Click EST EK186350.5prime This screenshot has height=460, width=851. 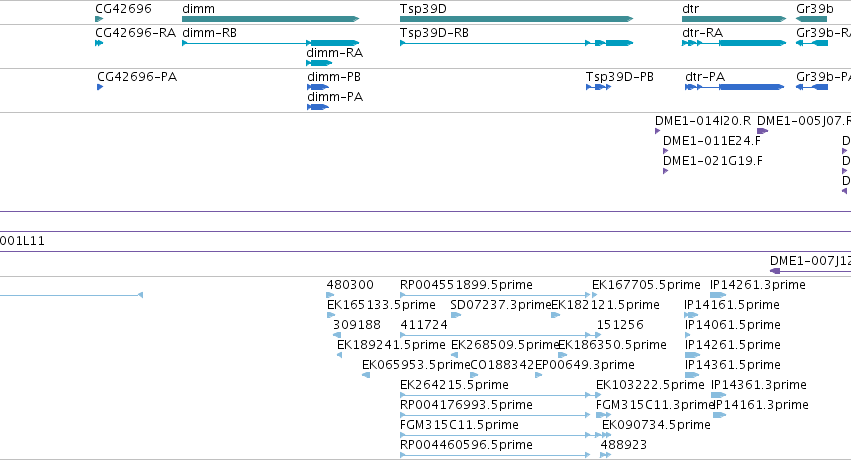(x=612, y=345)
